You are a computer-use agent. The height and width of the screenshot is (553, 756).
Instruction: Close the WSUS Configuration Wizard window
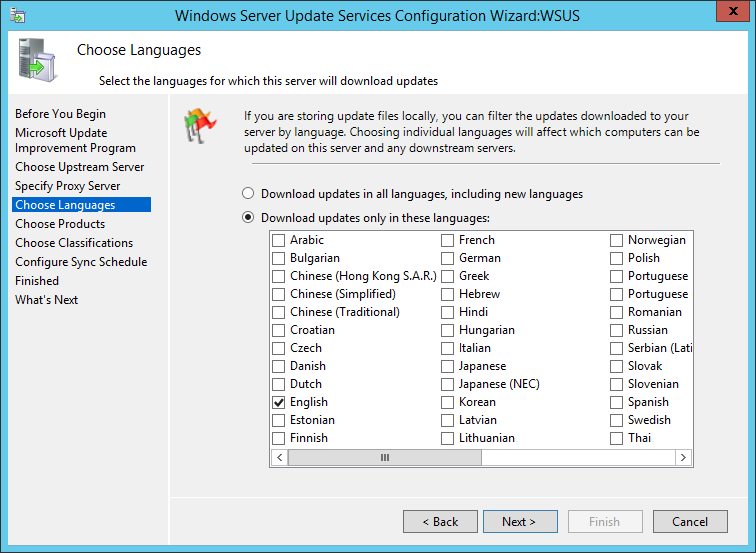733,11
